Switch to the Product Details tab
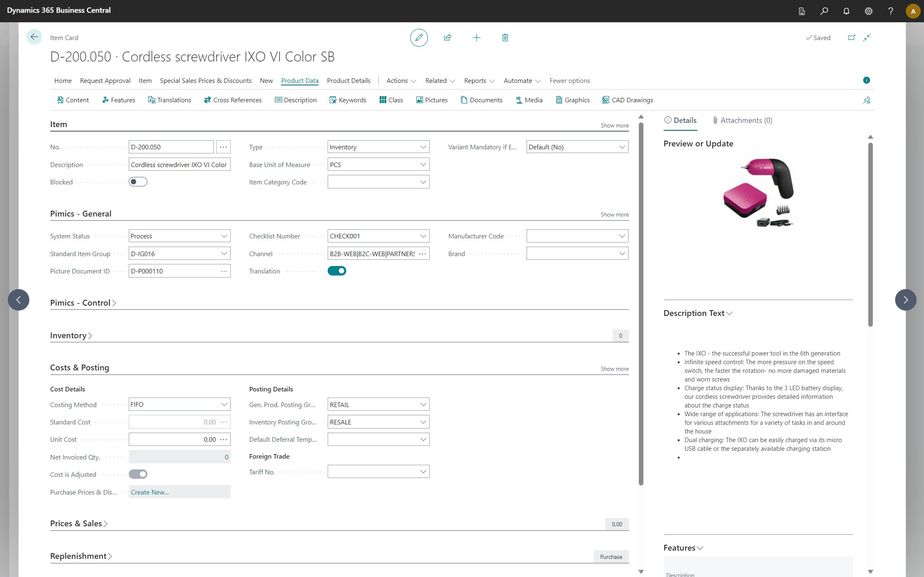This screenshot has height=577, width=924. [x=348, y=80]
